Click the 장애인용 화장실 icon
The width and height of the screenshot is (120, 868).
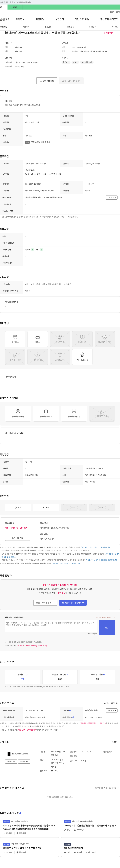(x=74, y=413)
